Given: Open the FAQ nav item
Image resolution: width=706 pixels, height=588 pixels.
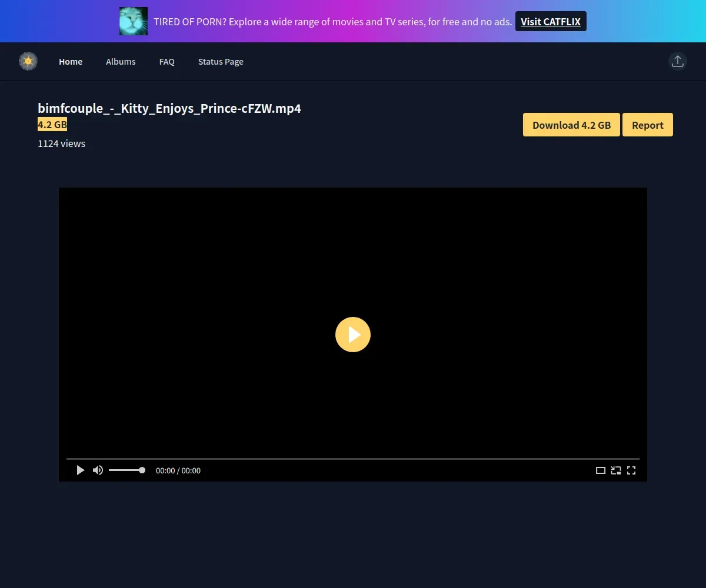Looking at the screenshot, I should point(167,62).
